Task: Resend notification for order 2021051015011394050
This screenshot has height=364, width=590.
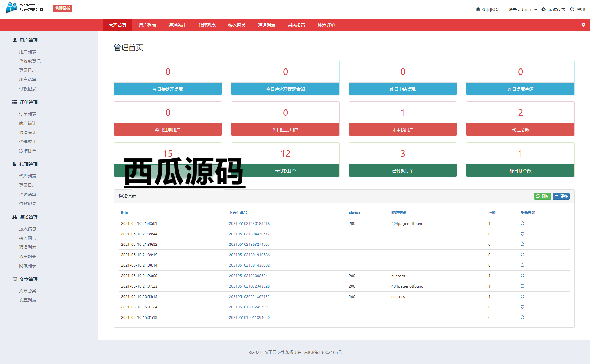Action: point(522,317)
